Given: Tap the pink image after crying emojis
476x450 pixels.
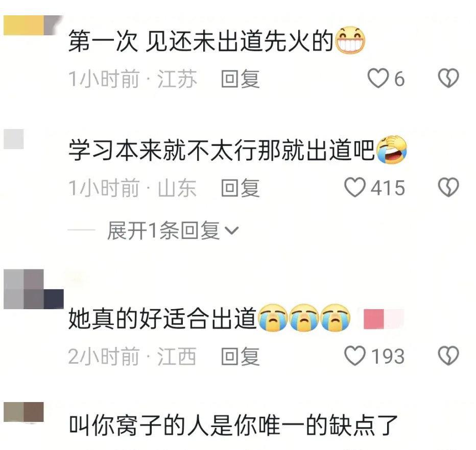Looking at the screenshot, I should coord(384,319).
